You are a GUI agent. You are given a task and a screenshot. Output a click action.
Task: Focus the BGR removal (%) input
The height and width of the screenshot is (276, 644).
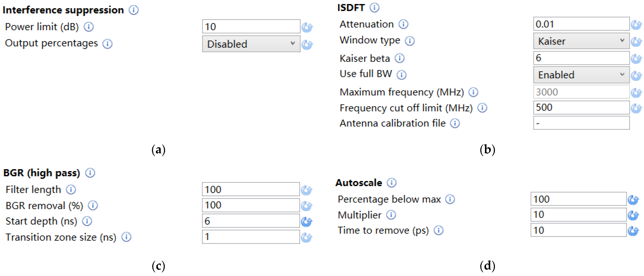[251, 205]
